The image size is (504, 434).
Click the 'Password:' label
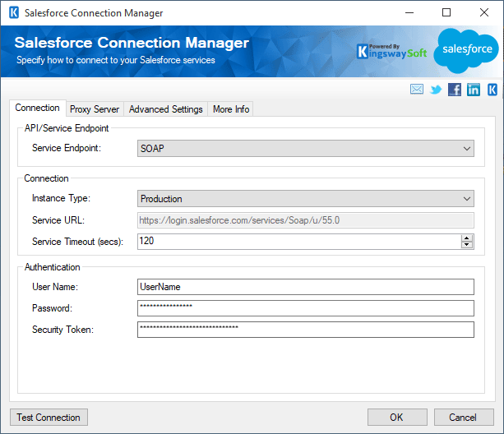[52, 308]
